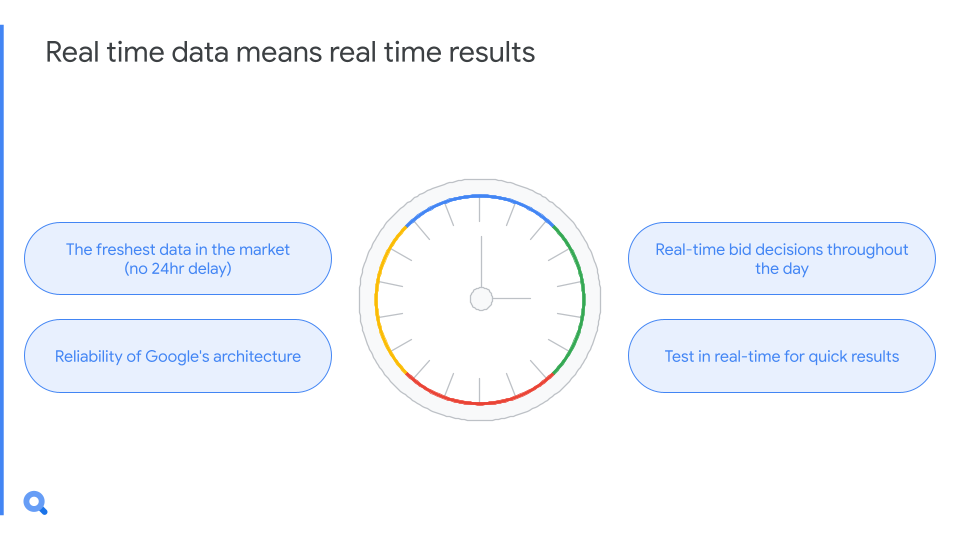Click the slide title 'Real time data means real time results'
Viewport: 960px width, 540px height.
click(290, 52)
